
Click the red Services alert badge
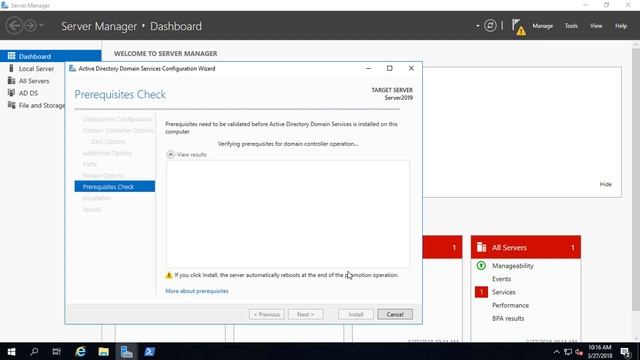pyautogui.click(x=481, y=292)
